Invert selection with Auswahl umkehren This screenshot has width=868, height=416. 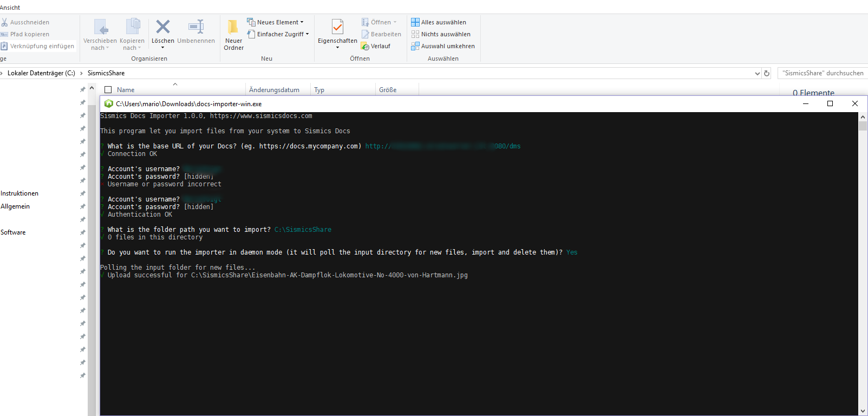pyautogui.click(x=443, y=46)
